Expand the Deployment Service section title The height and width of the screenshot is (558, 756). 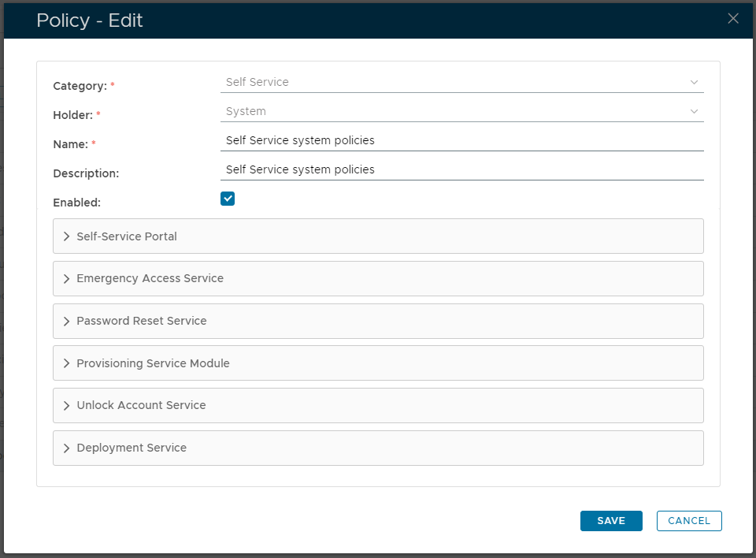point(132,448)
